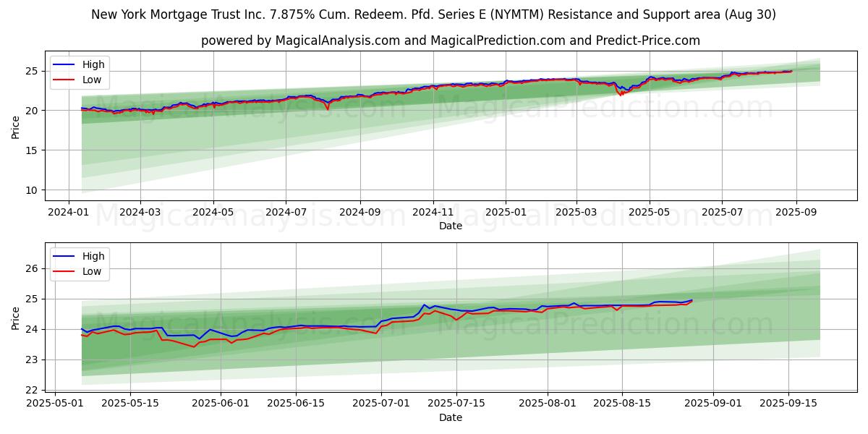Click the '2025-07-01' tick label
Screen dimensions: 868x434
[381, 404]
